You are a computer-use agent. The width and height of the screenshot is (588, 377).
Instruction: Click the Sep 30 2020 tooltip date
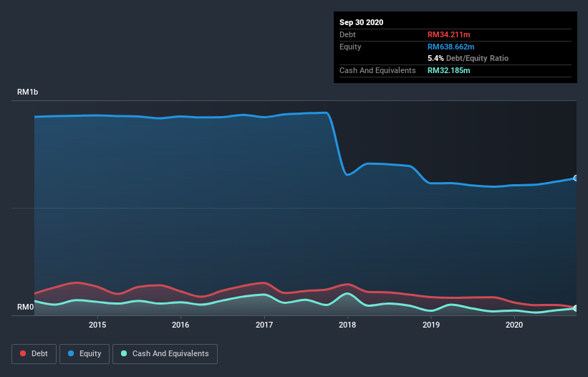point(361,22)
